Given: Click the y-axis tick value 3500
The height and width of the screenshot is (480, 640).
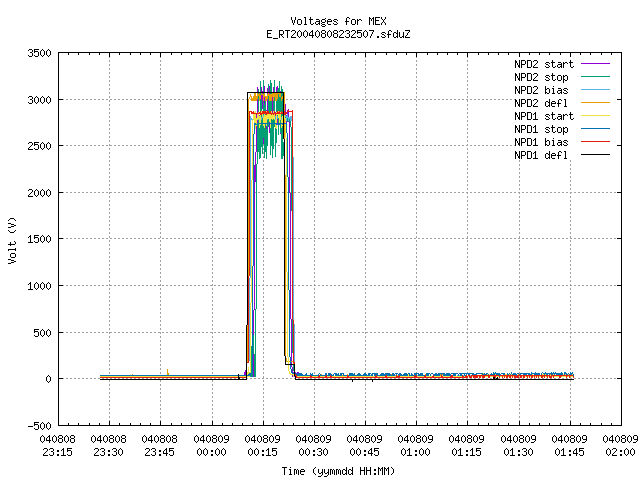Looking at the screenshot, I should click(x=40, y=53).
